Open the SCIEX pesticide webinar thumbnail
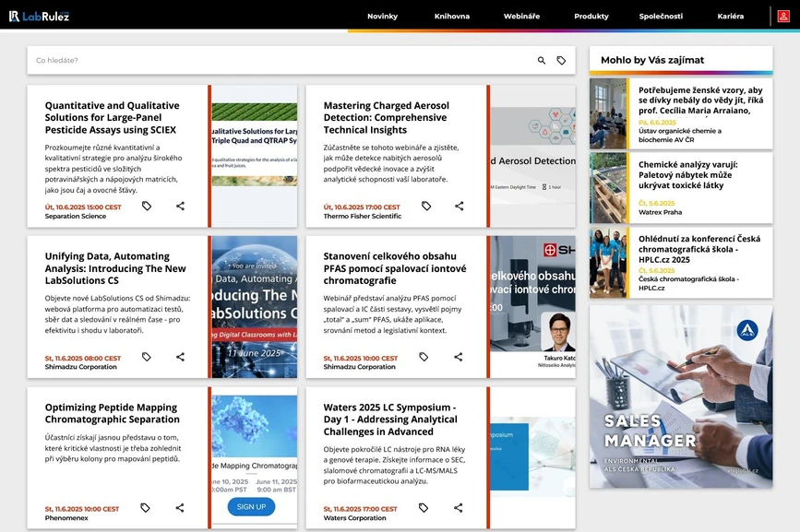The width and height of the screenshot is (800, 532). pyautogui.click(x=254, y=156)
